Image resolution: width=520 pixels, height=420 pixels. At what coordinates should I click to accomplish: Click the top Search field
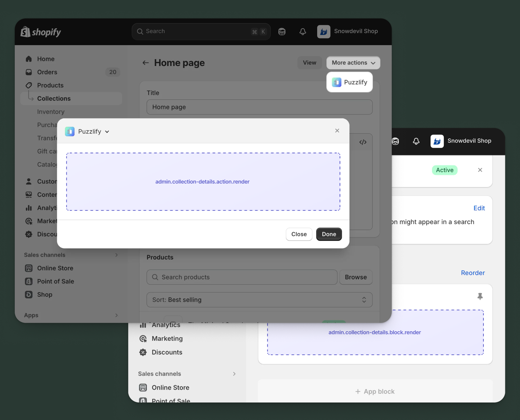click(201, 32)
